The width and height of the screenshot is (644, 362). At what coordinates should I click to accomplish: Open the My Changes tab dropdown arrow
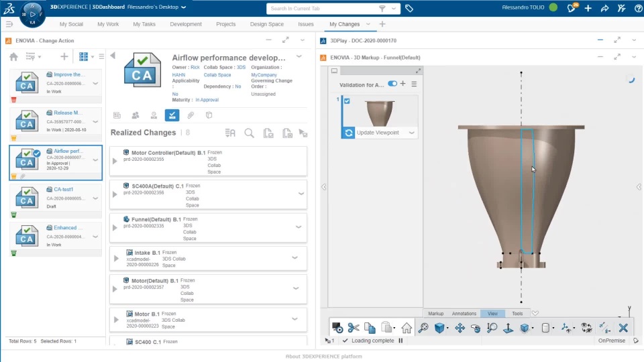[x=368, y=24]
